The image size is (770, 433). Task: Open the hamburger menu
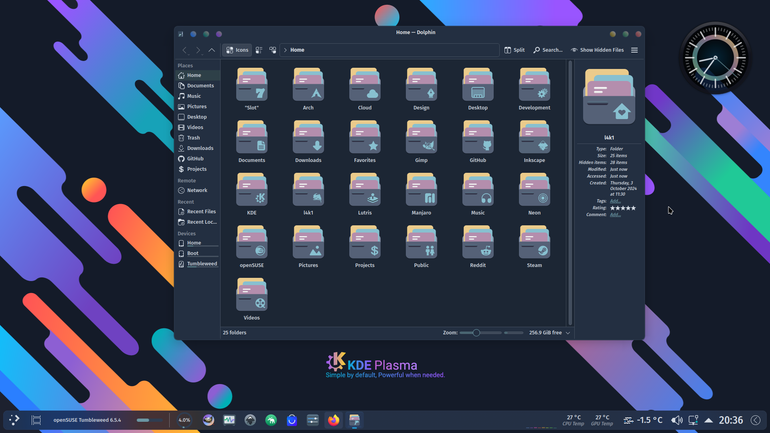(634, 50)
